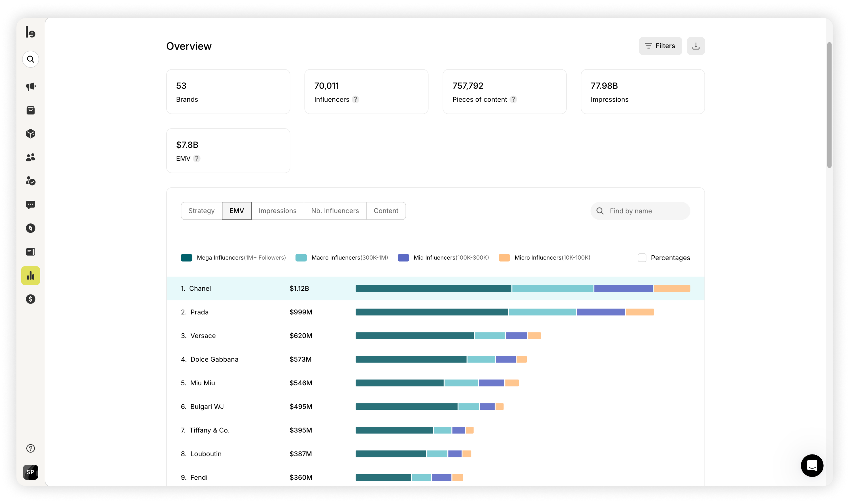This screenshot has width=850, height=504.
Task: Click the shopping bag sidebar icon
Action: pos(31,110)
